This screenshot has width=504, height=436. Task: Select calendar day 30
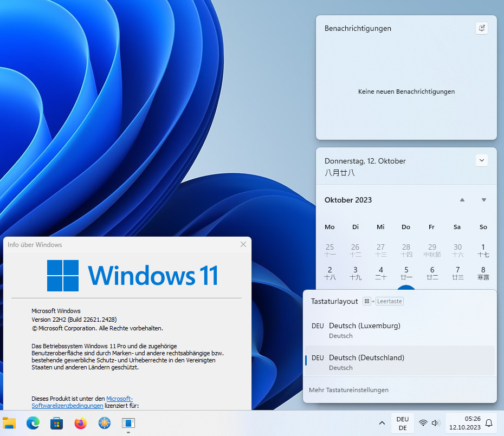(458, 250)
